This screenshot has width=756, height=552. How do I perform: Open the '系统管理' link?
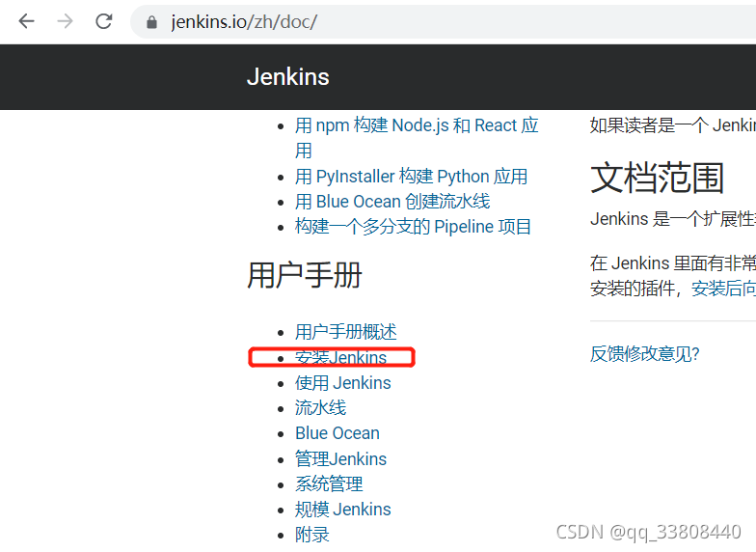click(x=329, y=484)
